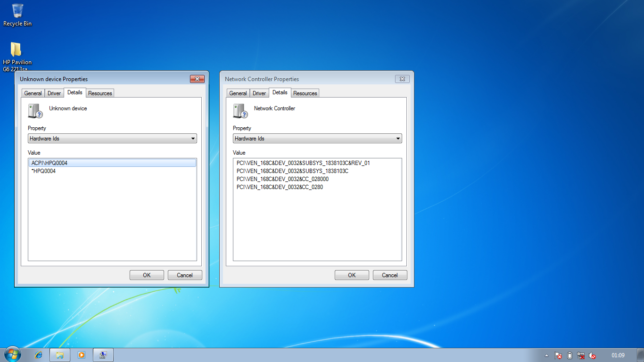
Task: Select the *HPQ0004 hardware ID value
Action: pos(43,171)
